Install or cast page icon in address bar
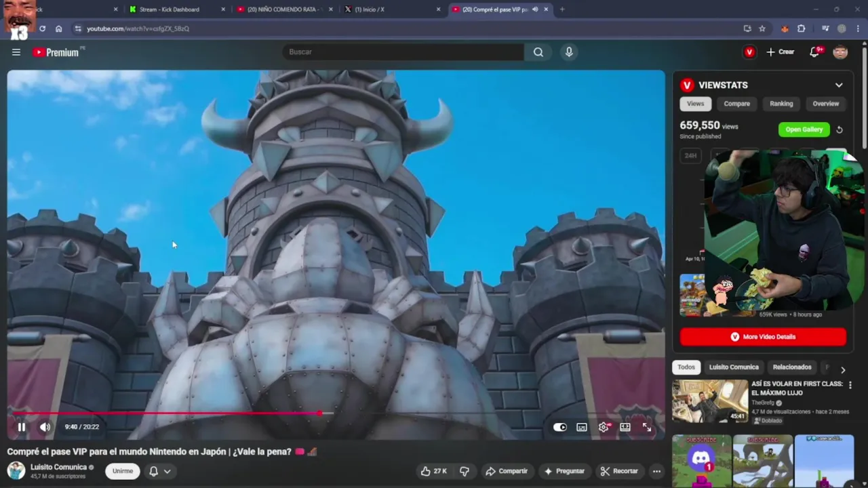 (747, 28)
